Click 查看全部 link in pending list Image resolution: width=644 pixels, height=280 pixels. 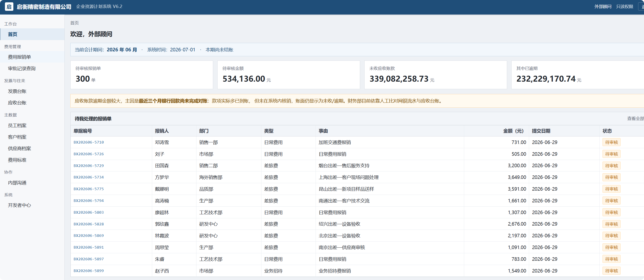(635, 118)
